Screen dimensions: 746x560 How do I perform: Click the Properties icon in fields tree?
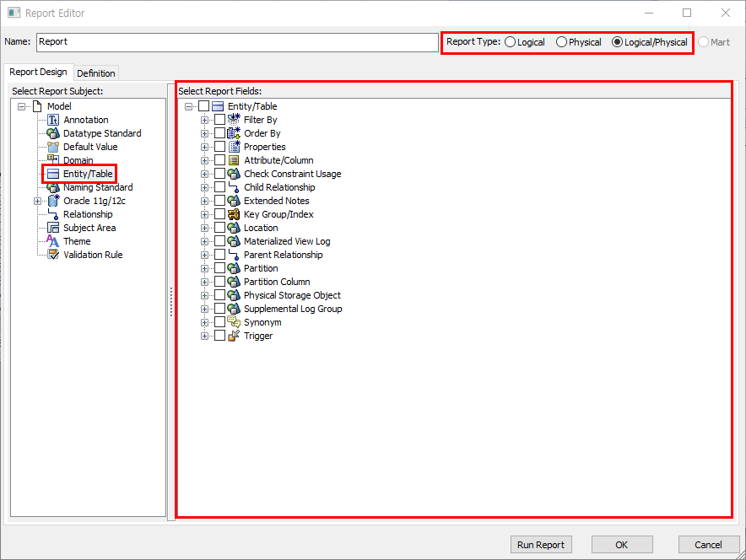point(234,147)
